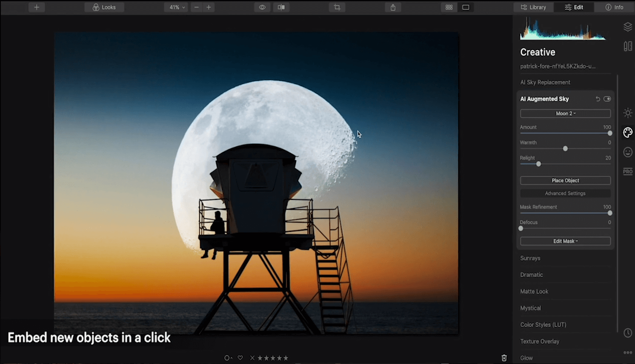Toggle AI Augmented Sky filter on/off
The width and height of the screenshot is (635, 364).
pos(607,99)
